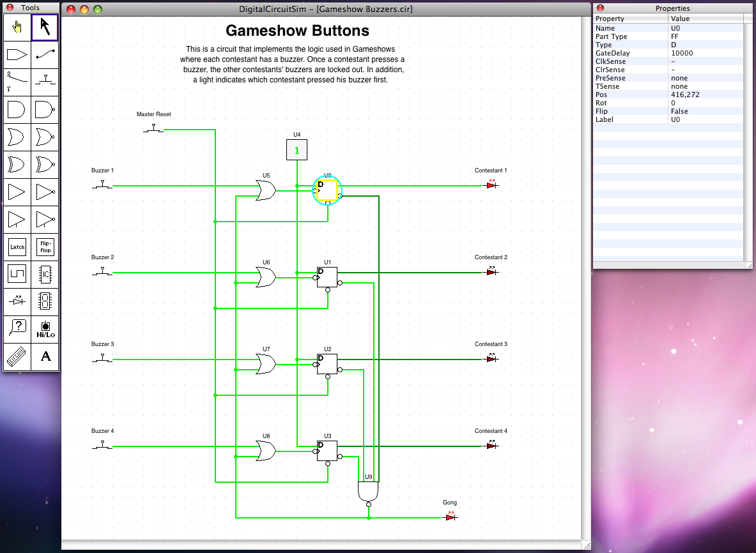Pick the Latch component tool
The width and height of the screenshot is (756, 553).
pos(17,246)
